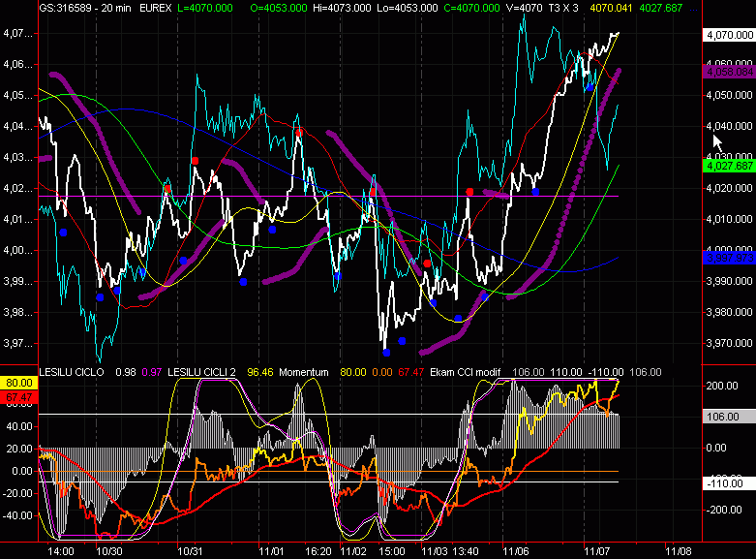The height and width of the screenshot is (559, 756).
Task: Click the 4,070.000 current price tag
Action: click(x=729, y=35)
